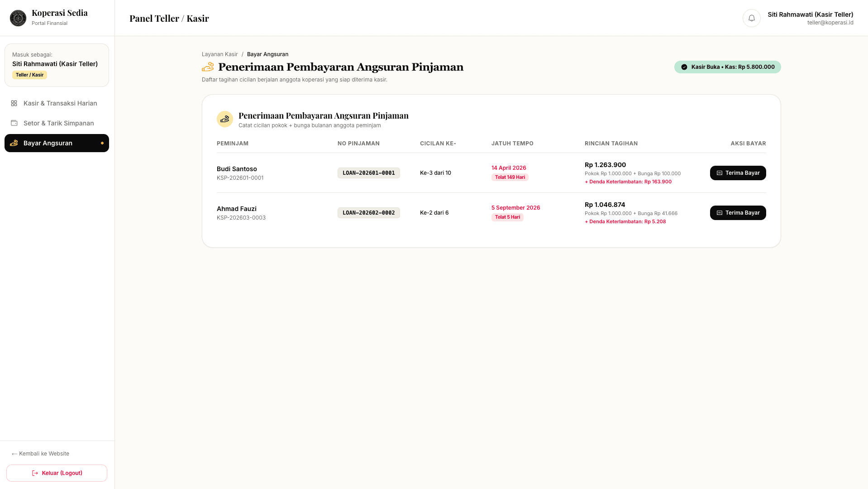Click the Keluar (Logout) button
Viewport: 868px width, 489px height.
57,473
